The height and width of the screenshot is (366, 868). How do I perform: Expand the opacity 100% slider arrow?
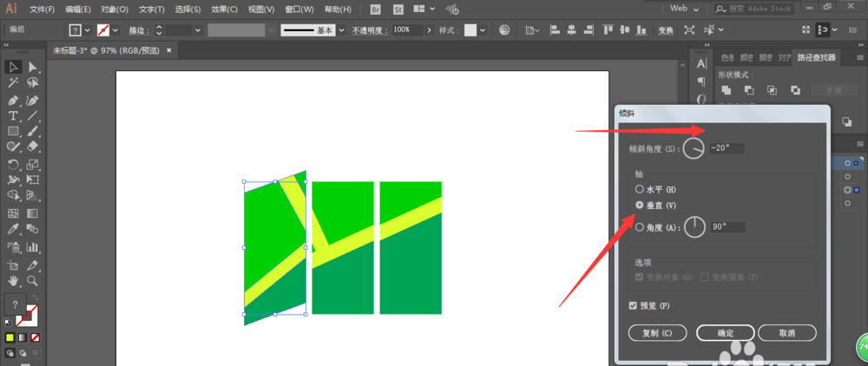coord(429,30)
